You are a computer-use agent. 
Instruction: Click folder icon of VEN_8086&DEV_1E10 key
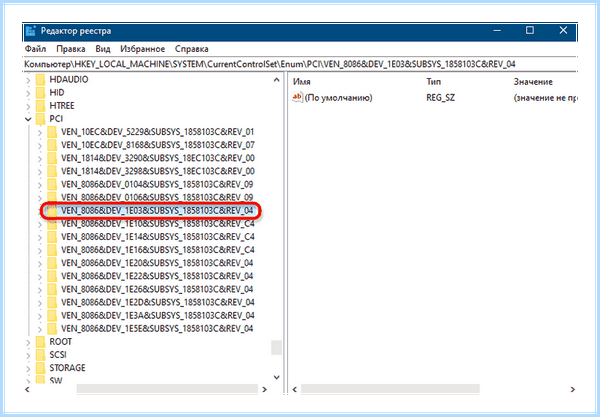pyautogui.click(x=52, y=224)
